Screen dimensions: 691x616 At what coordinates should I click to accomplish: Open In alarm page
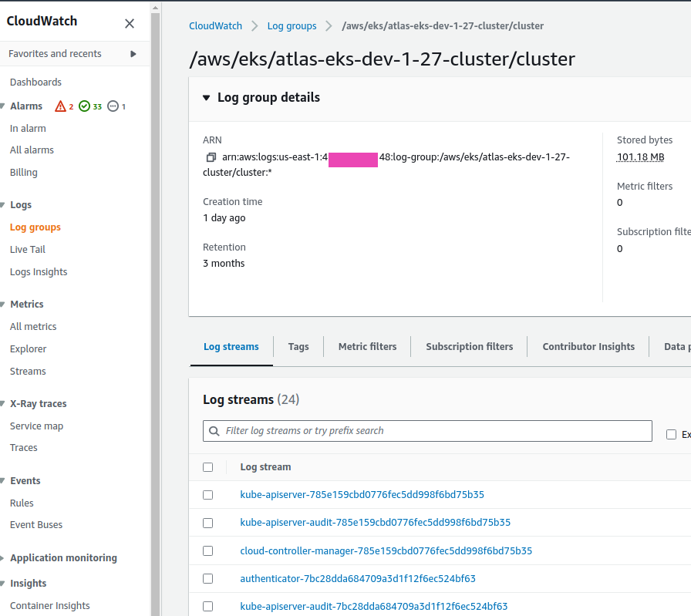(28, 129)
